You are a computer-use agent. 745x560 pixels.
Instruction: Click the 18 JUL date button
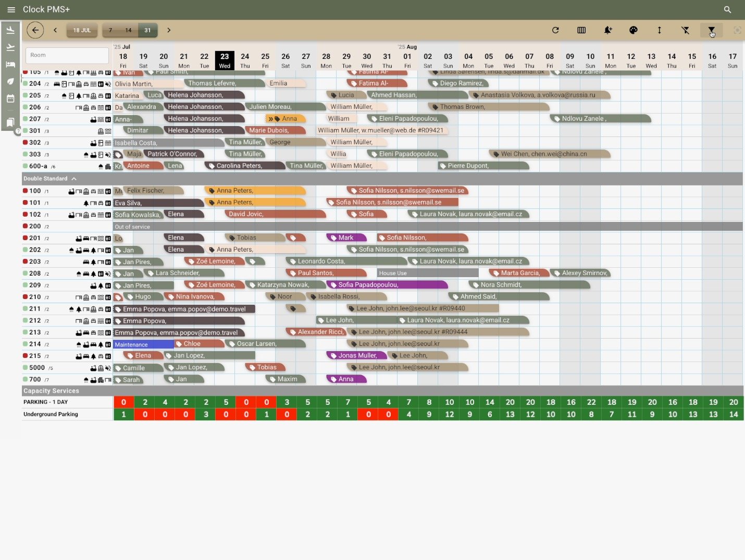[82, 30]
